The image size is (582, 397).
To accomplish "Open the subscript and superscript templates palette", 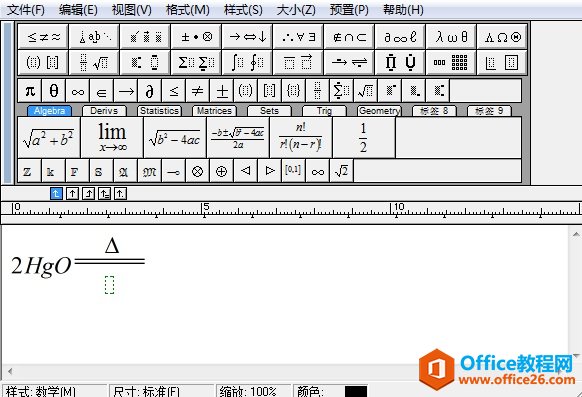I will [146, 62].
